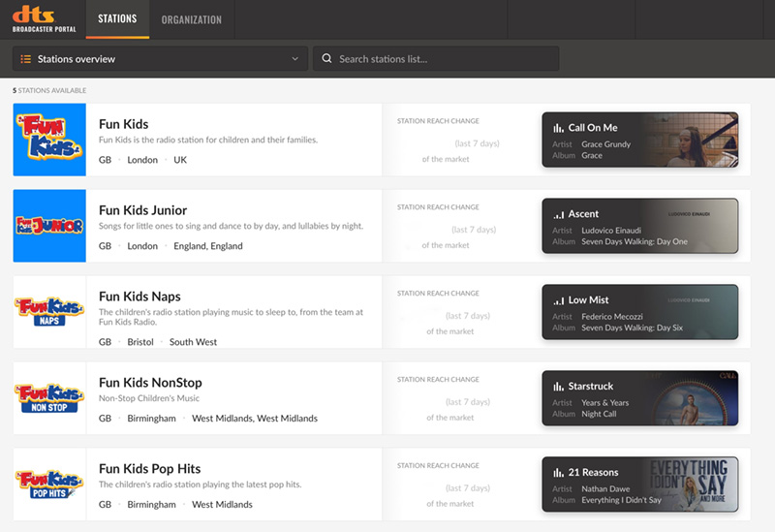Expand the Stations overview dropdown

[160, 59]
